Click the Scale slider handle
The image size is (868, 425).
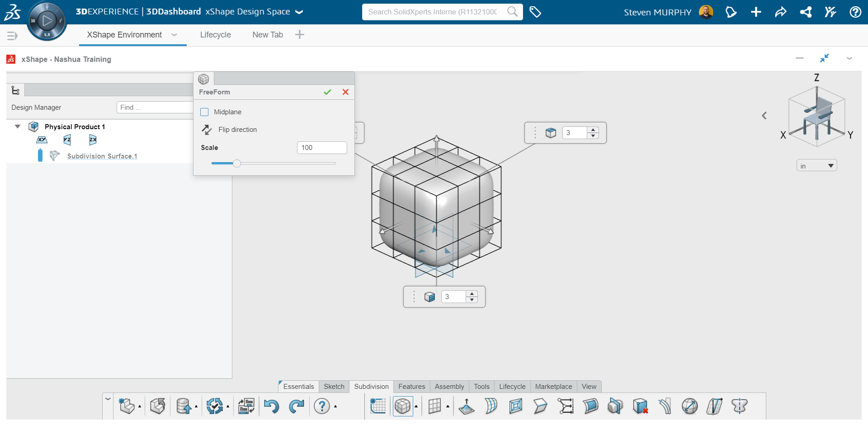click(x=237, y=163)
